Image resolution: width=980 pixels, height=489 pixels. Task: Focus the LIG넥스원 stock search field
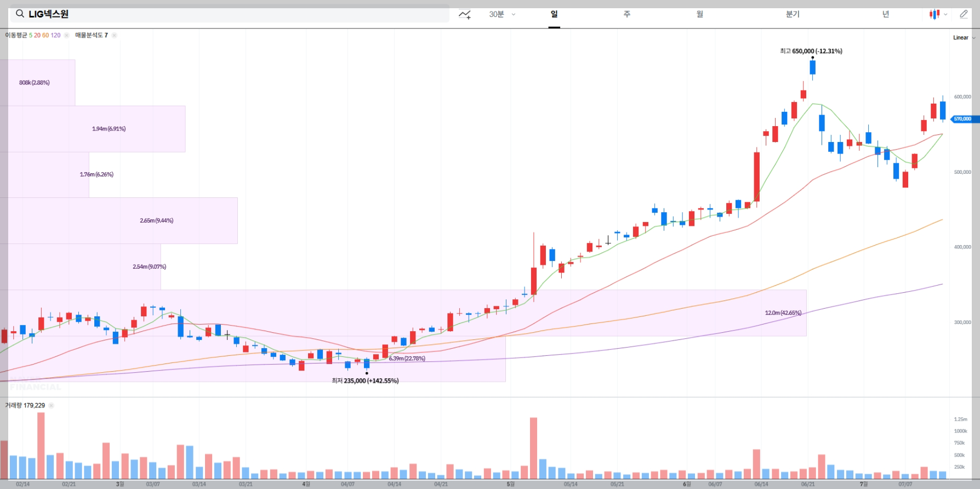tap(230, 14)
